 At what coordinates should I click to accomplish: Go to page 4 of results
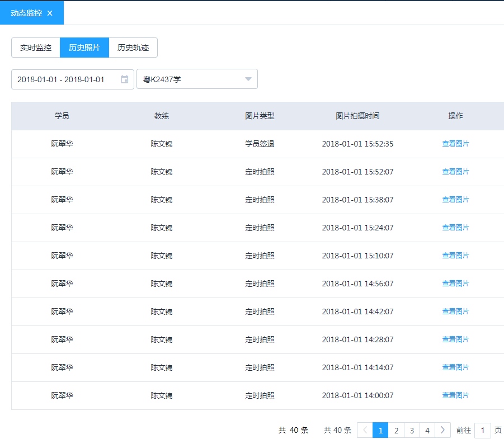click(x=427, y=430)
